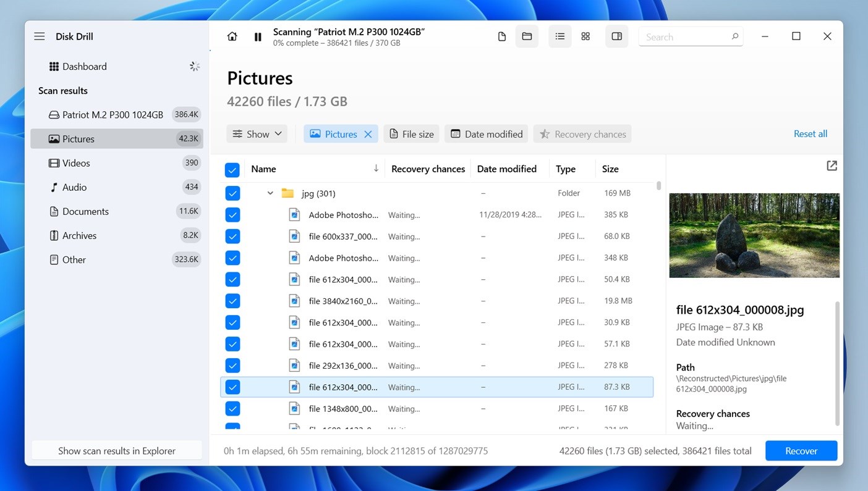Click the Other file icon in sidebar
Image resolution: width=868 pixels, height=491 pixels.
54,259
